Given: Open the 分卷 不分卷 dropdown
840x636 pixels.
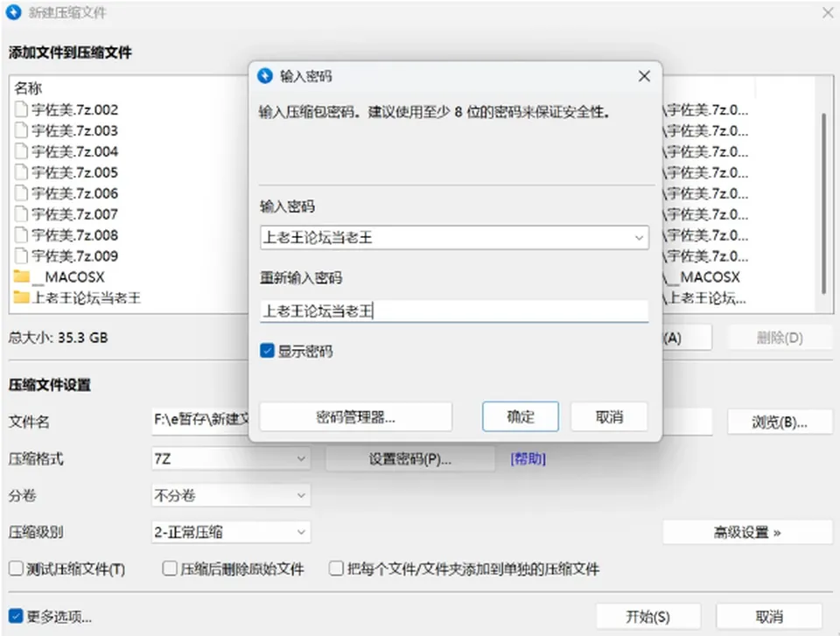Looking at the screenshot, I should coord(231,496).
